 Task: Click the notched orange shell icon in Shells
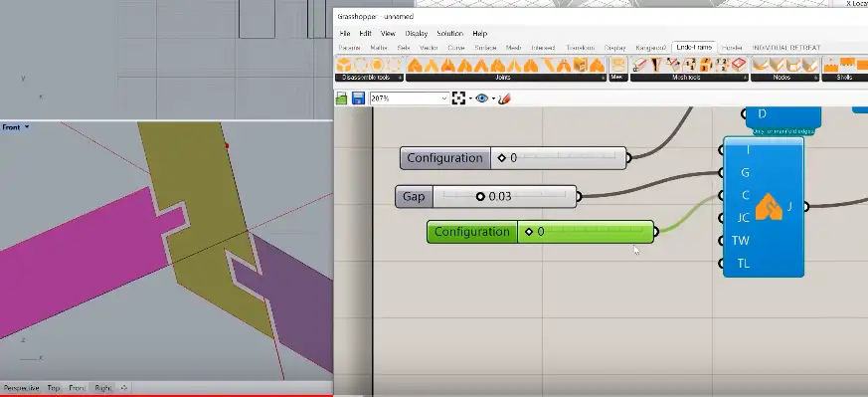click(831, 65)
